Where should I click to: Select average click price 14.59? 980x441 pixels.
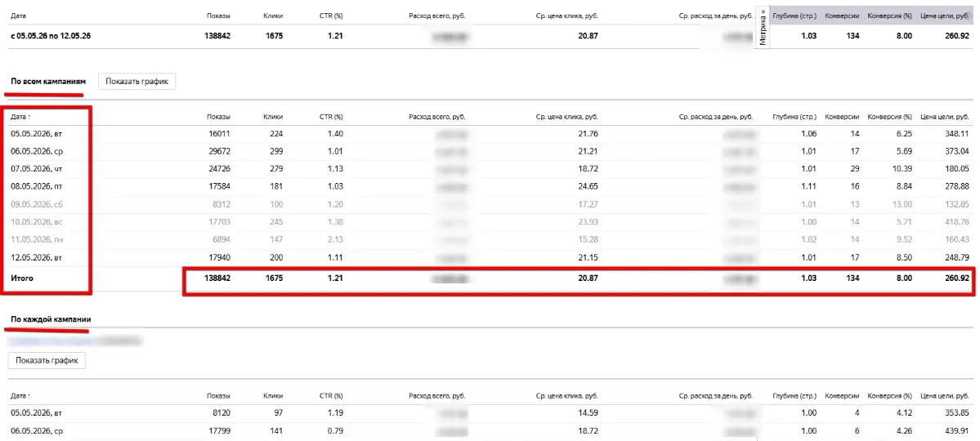coord(588,413)
